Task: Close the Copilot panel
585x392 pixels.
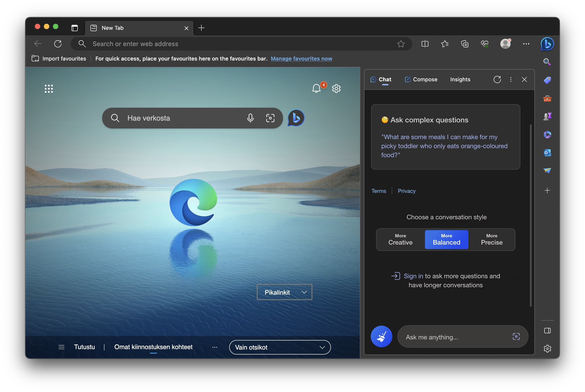Action: (524, 79)
